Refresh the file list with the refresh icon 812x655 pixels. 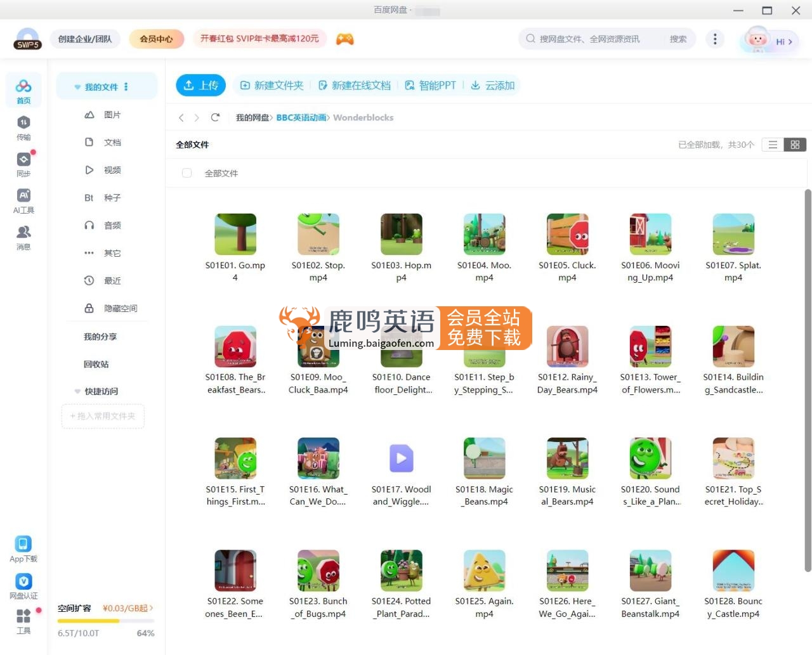215,117
